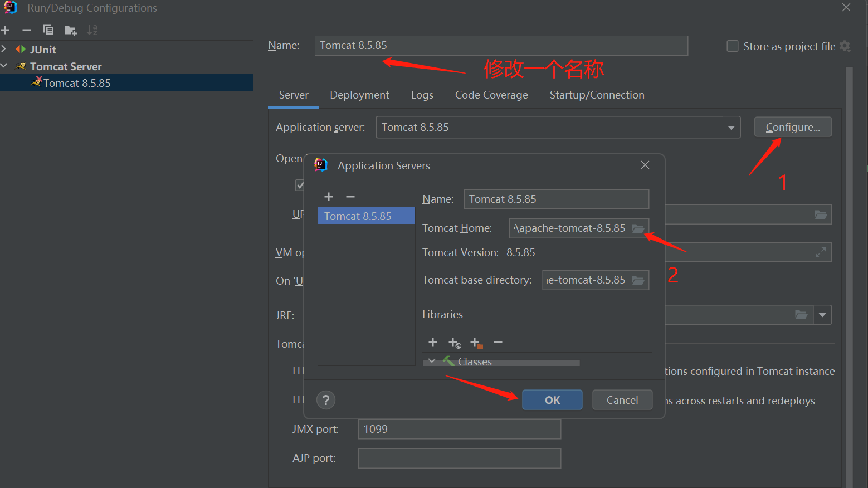Image resolution: width=868 pixels, height=488 pixels.
Task: Open the JRE dropdown arrow
Action: (x=822, y=315)
